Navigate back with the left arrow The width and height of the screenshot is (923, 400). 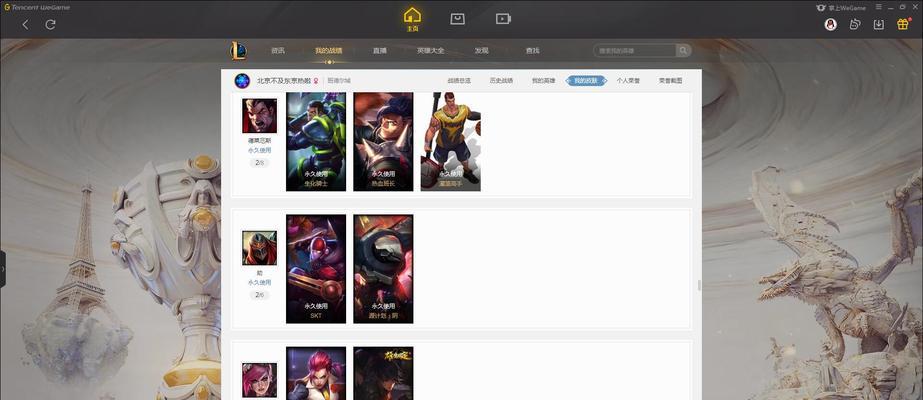tap(25, 24)
